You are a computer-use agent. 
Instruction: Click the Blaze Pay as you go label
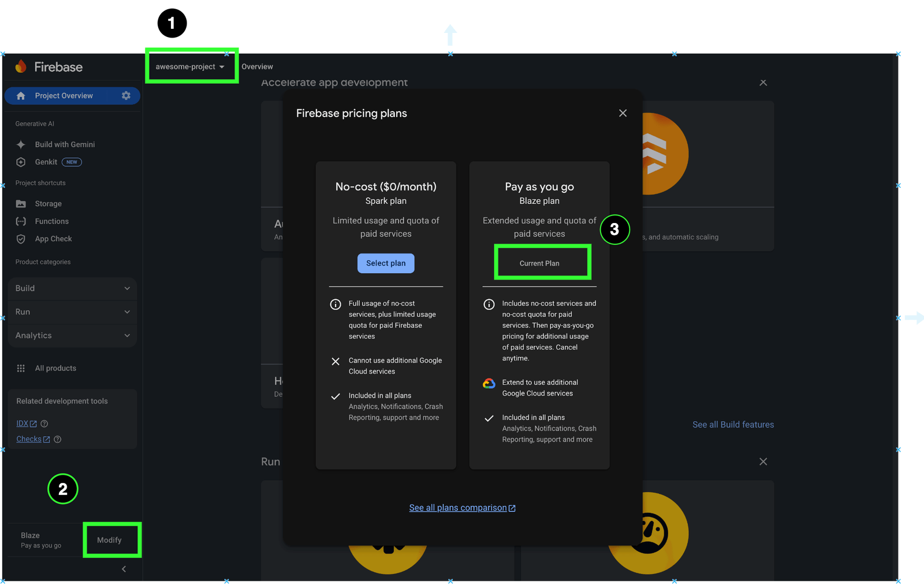tap(41, 540)
